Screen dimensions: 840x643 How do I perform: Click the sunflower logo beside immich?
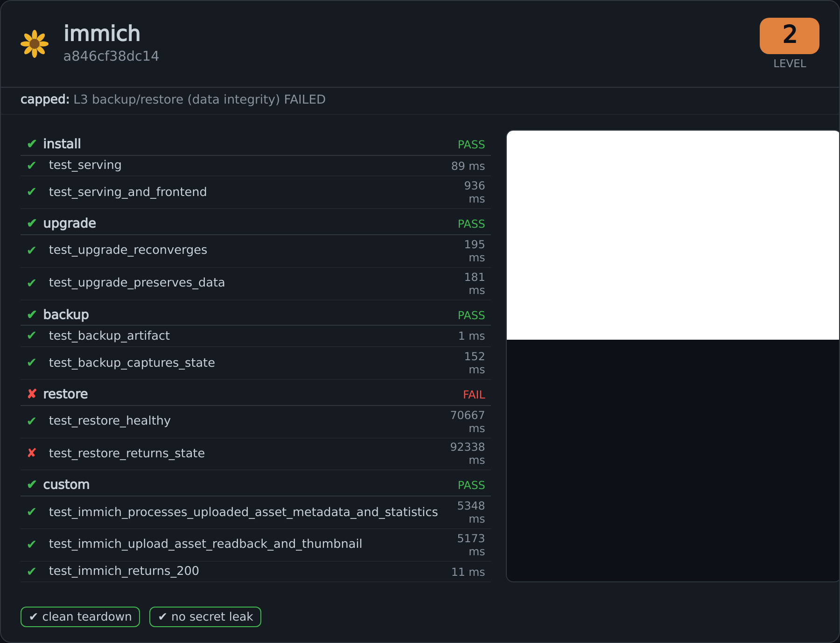click(x=35, y=44)
